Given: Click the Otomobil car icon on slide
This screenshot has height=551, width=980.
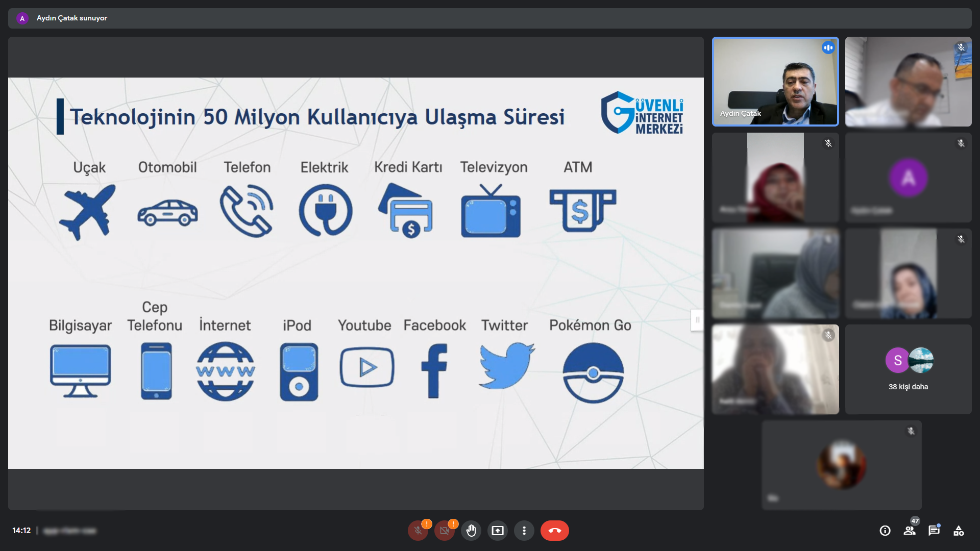Looking at the screenshot, I should 167,212.
